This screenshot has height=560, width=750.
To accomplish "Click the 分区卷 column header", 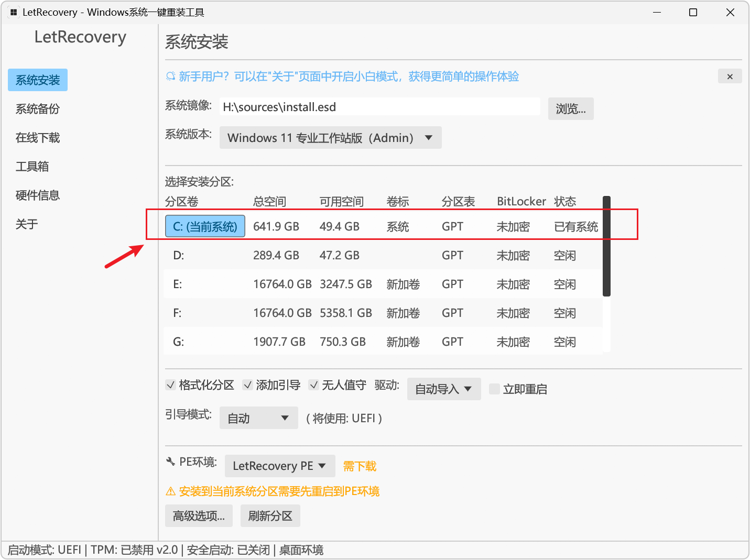I will tap(182, 202).
